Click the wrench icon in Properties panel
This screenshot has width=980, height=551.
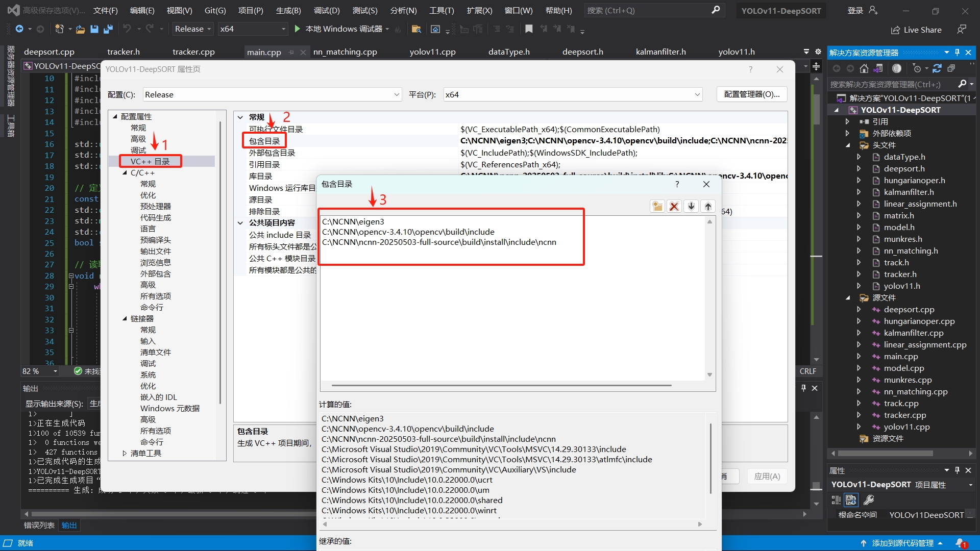coord(869,500)
